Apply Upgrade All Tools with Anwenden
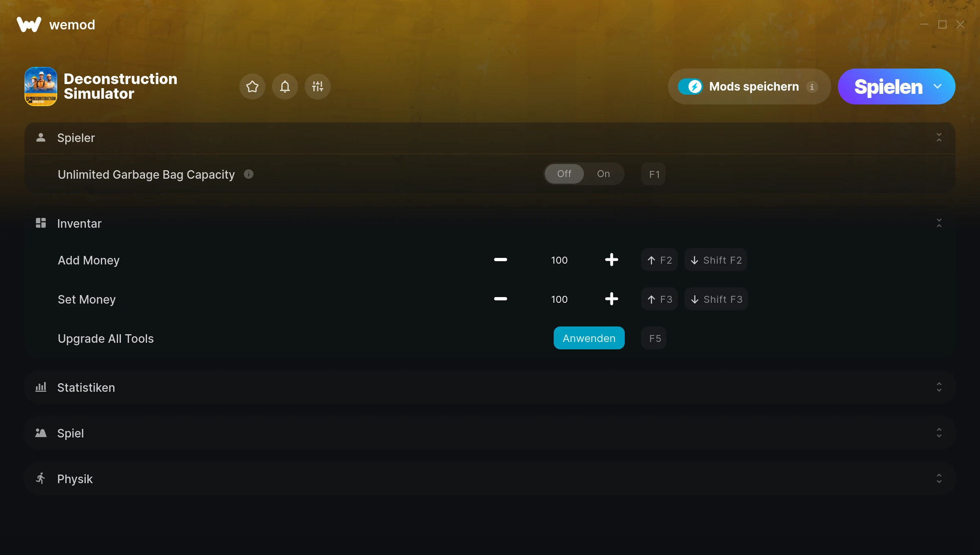This screenshot has height=555, width=980. pos(589,338)
